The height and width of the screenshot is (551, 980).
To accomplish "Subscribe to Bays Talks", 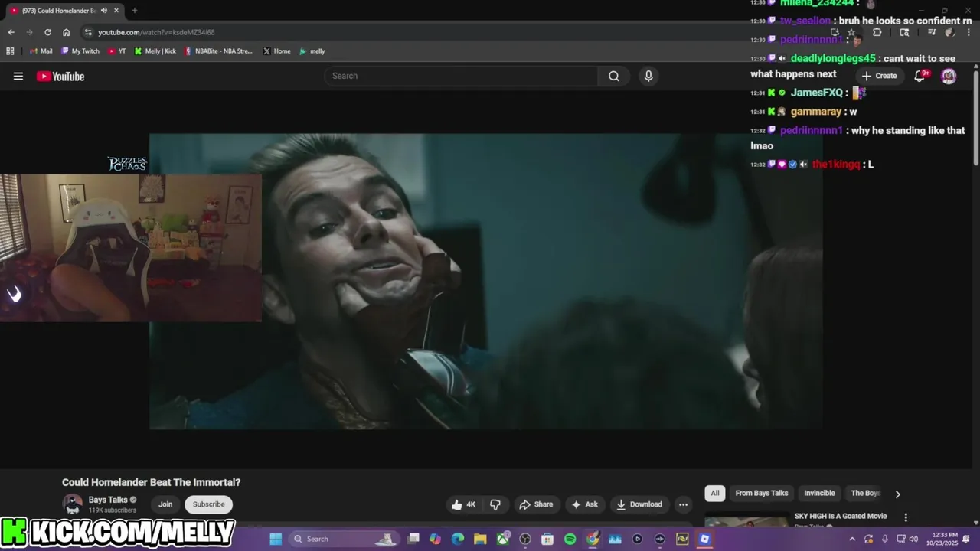I will tap(209, 504).
